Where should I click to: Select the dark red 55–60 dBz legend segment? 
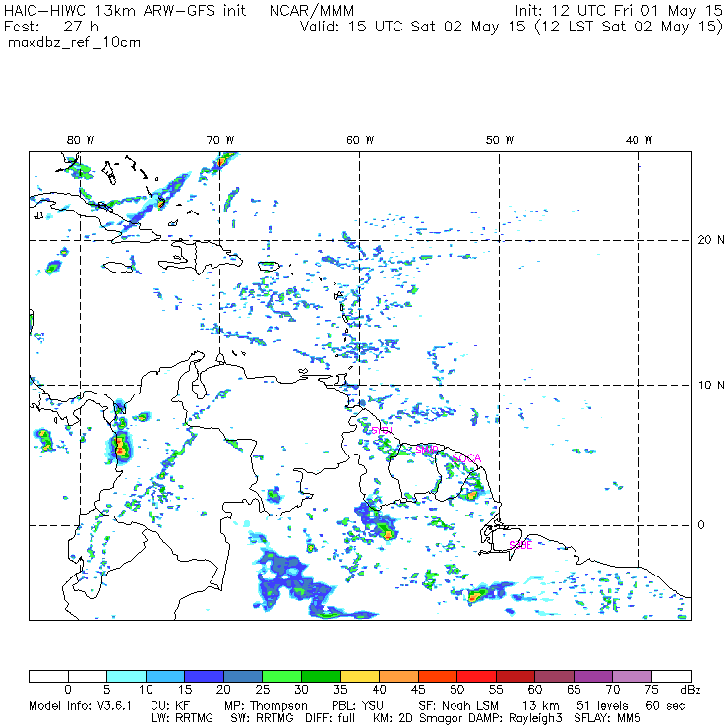(516, 676)
